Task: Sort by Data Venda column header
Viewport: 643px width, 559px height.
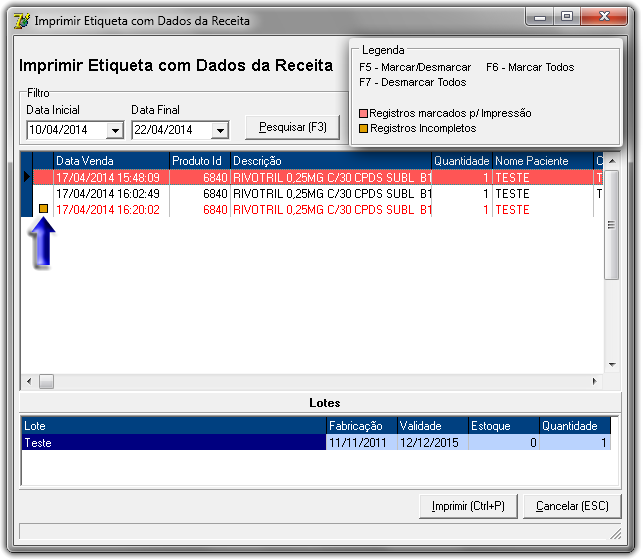Action: pos(112,161)
